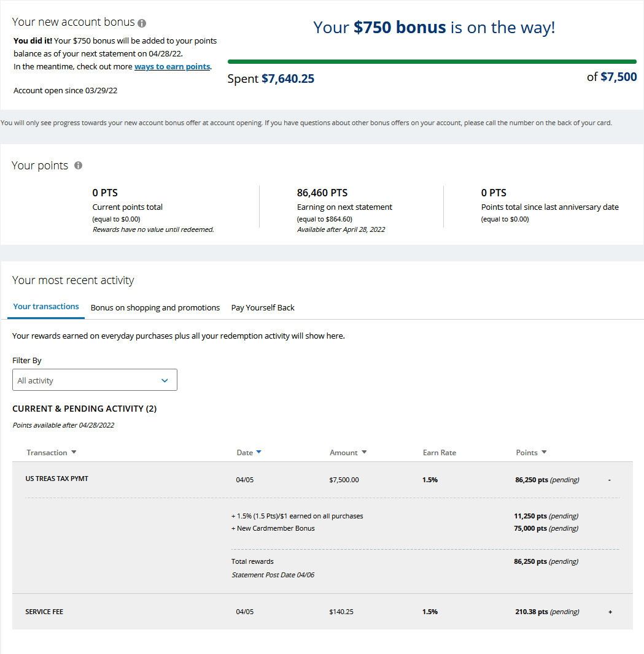This screenshot has width=644, height=654.
Task: Sort by Points column arrow
Action: tap(544, 452)
